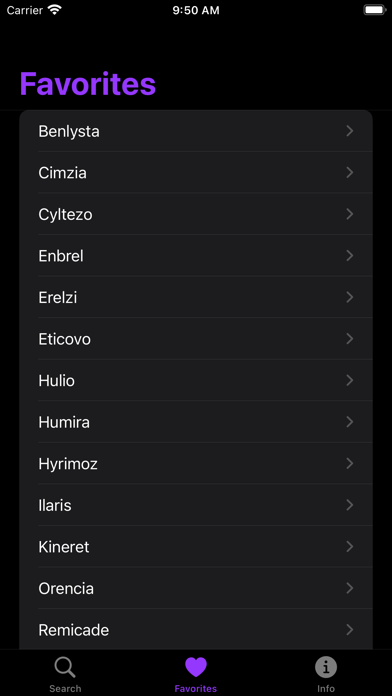Tap the Favorites heart icon
The image size is (392, 696).
tap(196, 667)
